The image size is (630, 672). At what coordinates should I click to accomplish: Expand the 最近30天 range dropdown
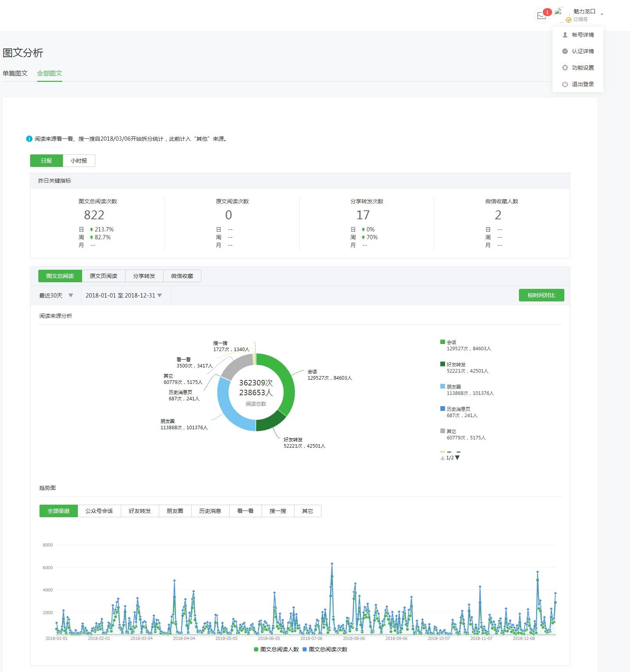(x=56, y=296)
